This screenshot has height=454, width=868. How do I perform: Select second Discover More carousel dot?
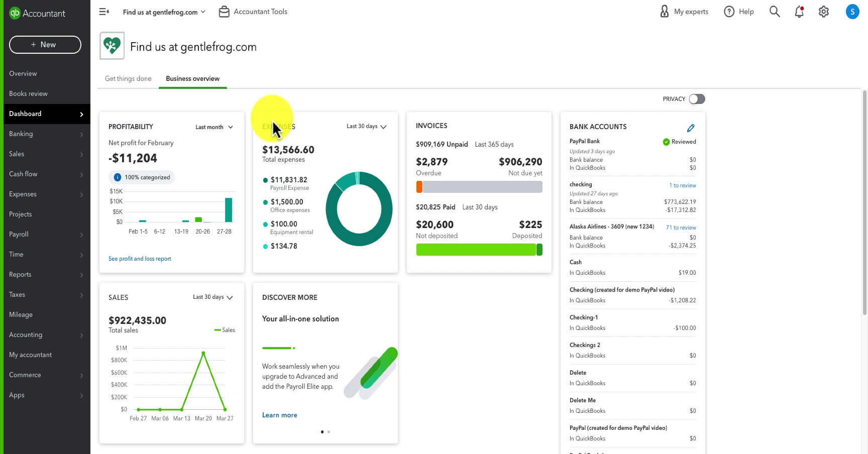point(329,432)
